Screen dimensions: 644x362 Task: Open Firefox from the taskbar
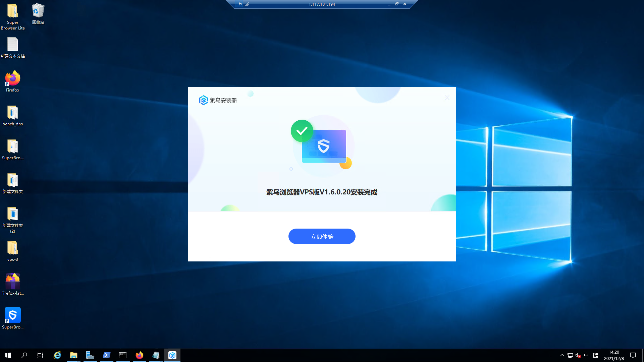139,355
